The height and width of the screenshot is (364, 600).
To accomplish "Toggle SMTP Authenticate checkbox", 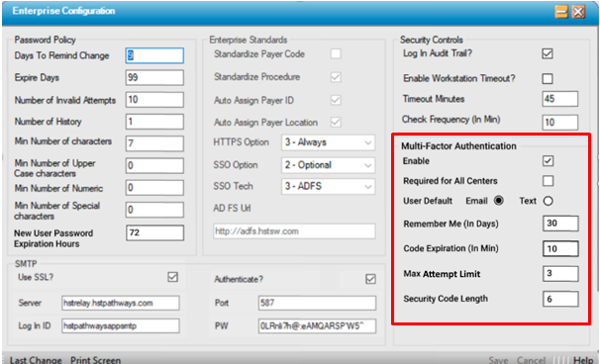I will click(x=370, y=279).
